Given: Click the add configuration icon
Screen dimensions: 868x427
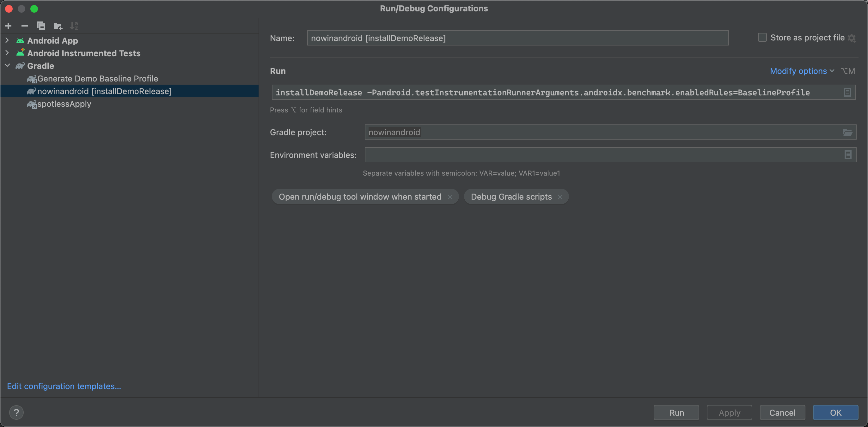Looking at the screenshot, I should [x=8, y=26].
